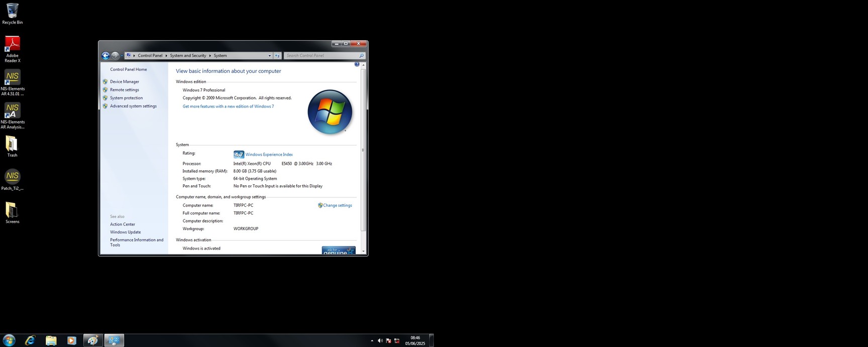Viewport: 868px width, 347px height.
Task: Select the Trash folder on the desktop
Action: point(12,147)
